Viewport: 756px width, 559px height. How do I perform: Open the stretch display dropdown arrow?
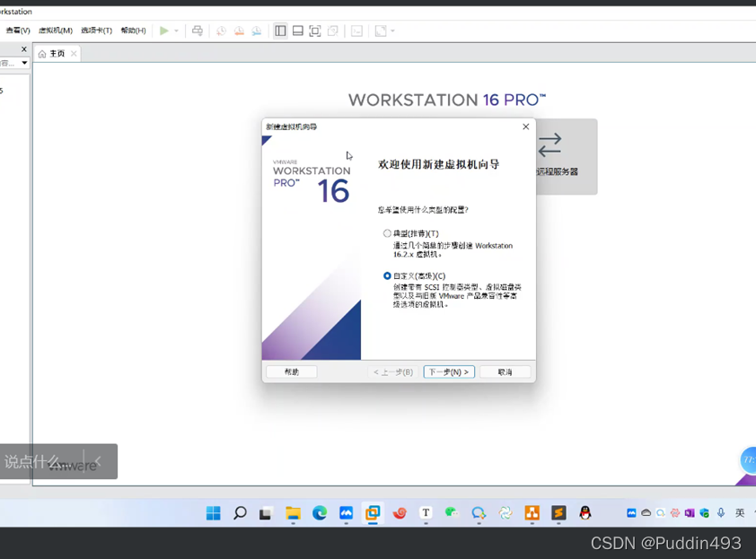[x=392, y=31]
